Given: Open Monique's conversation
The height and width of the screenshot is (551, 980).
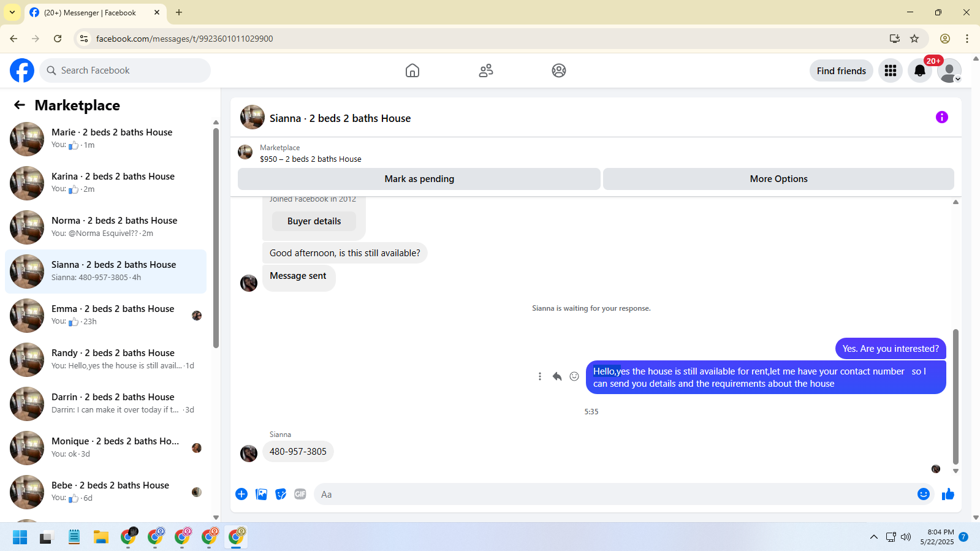Looking at the screenshot, I should coord(106,448).
